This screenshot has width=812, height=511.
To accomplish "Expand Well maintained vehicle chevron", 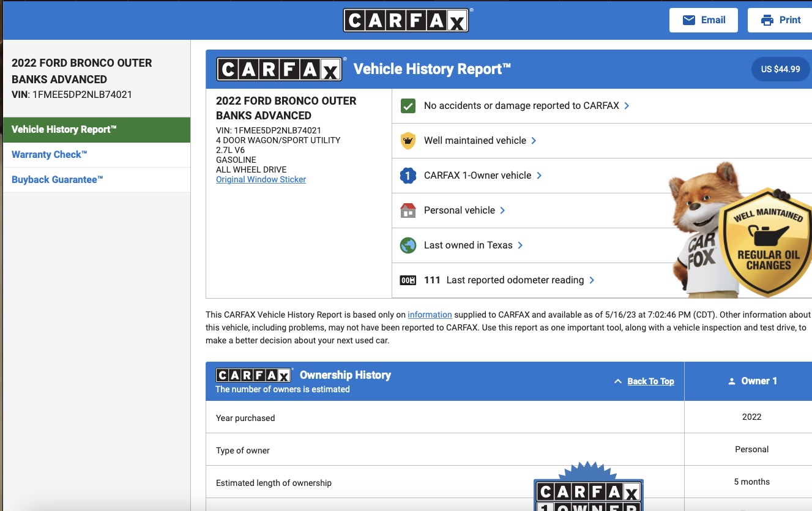I will click(534, 141).
